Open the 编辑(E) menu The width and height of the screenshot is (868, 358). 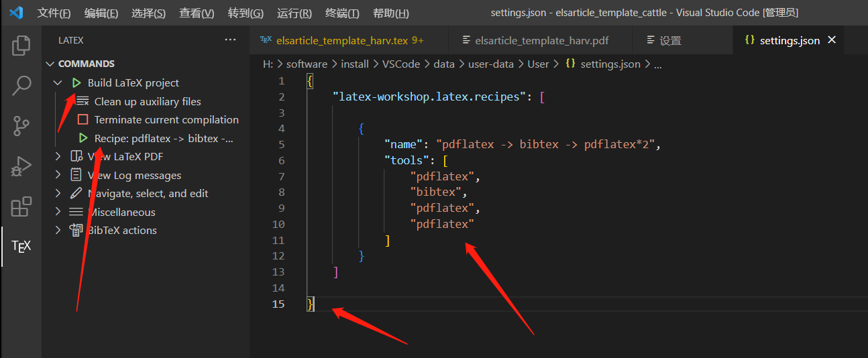click(101, 13)
